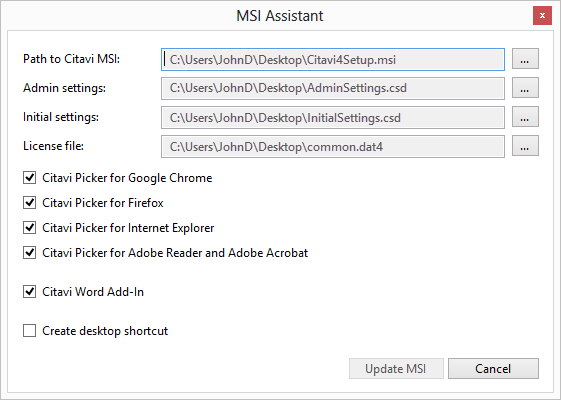Click the Initial settings path field
The image size is (561, 400).
pos(333,117)
